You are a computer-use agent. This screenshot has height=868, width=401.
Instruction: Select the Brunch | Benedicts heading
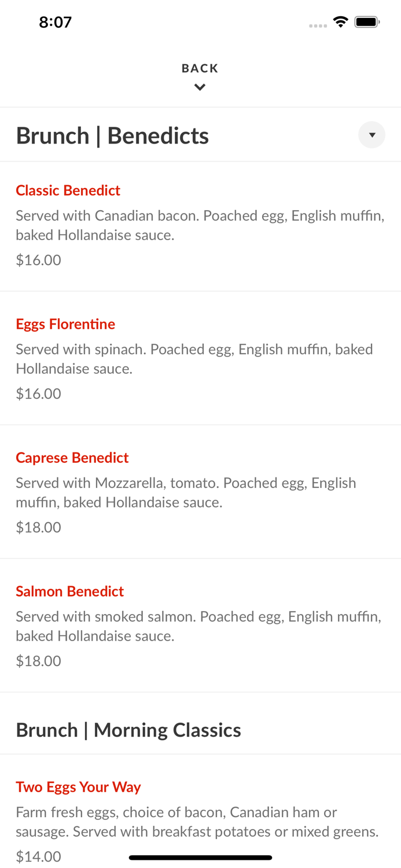(112, 135)
